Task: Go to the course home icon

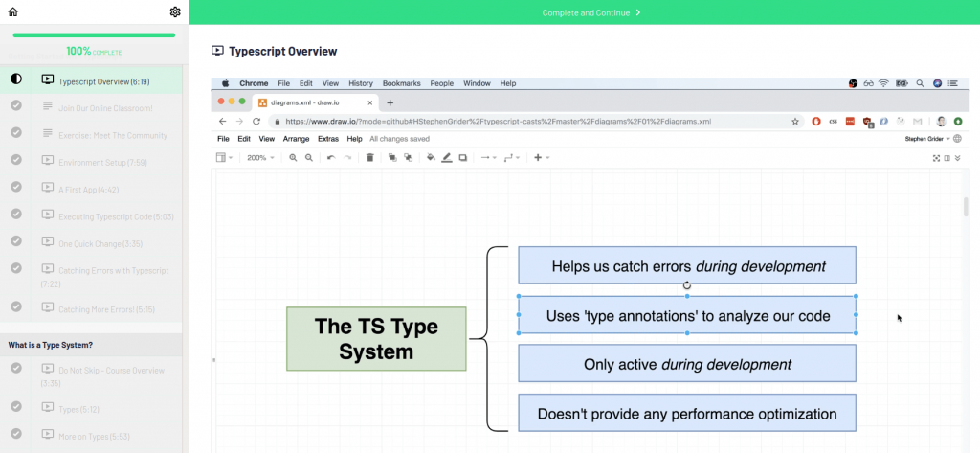Action: pos(12,11)
